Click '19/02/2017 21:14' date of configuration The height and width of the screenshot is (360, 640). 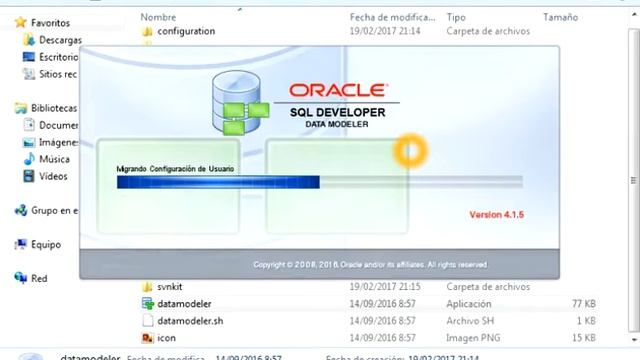point(385,31)
